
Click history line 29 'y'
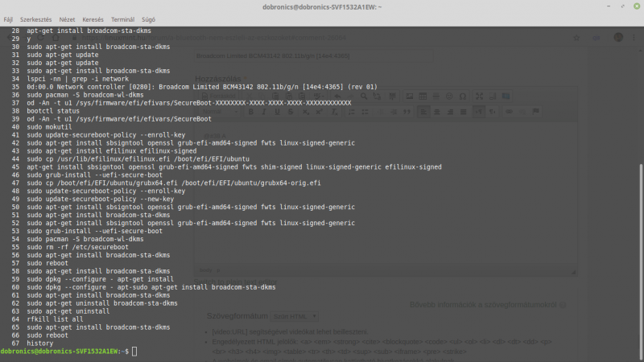29,39
